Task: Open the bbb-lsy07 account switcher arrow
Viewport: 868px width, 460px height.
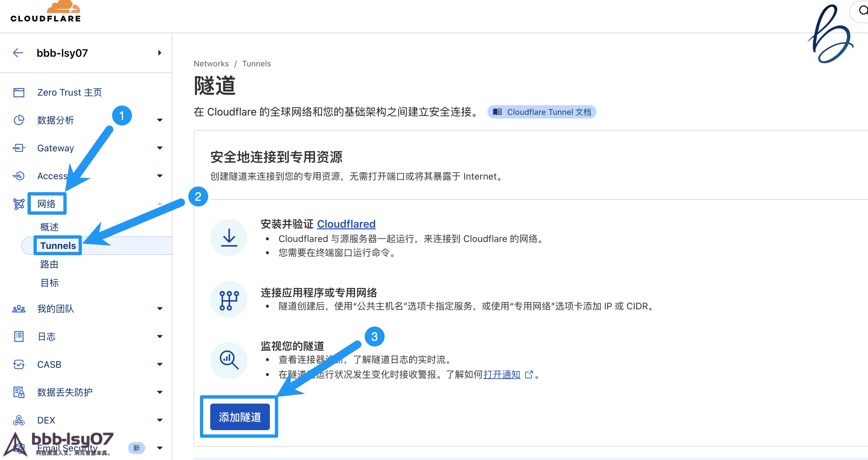Action: click(x=160, y=53)
